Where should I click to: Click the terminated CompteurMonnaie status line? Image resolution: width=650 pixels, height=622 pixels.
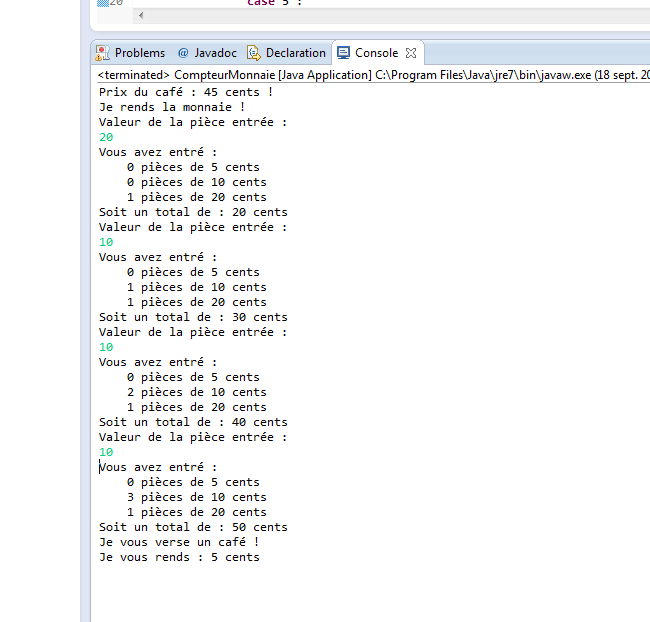(370, 75)
